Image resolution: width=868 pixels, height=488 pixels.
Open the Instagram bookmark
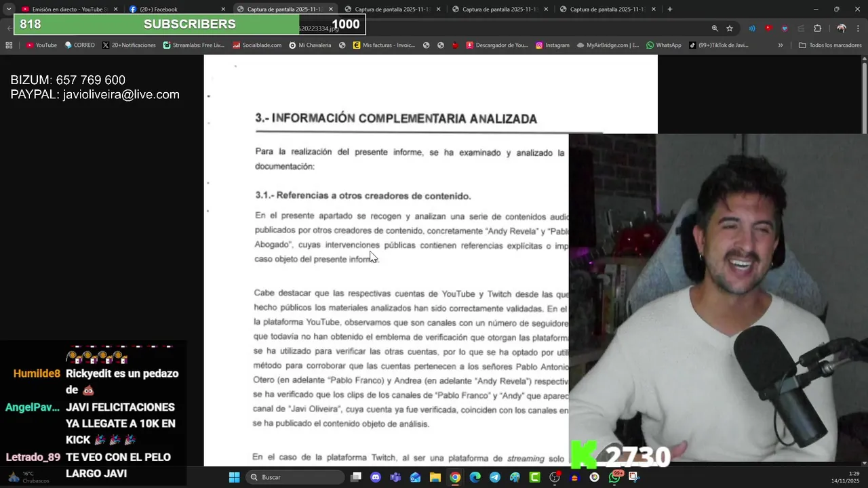pyautogui.click(x=553, y=45)
